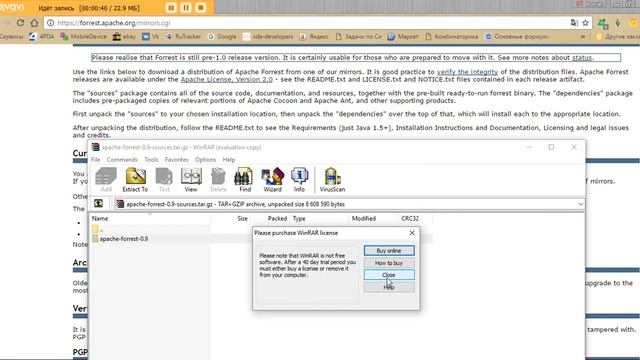Screen dimensions: 640x360
Task: Click the Test icon in WinRAR toolbar
Action: 164,180
